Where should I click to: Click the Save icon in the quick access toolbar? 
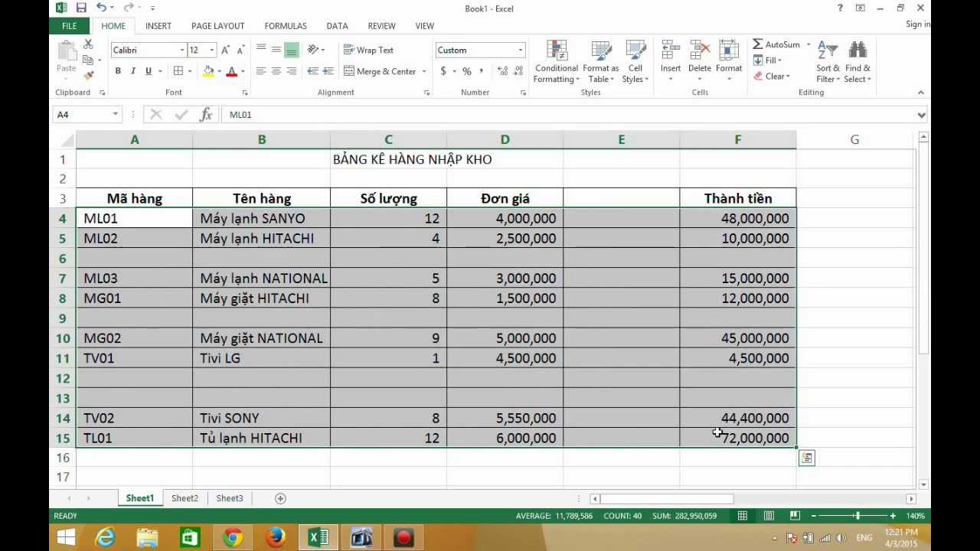tap(81, 8)
